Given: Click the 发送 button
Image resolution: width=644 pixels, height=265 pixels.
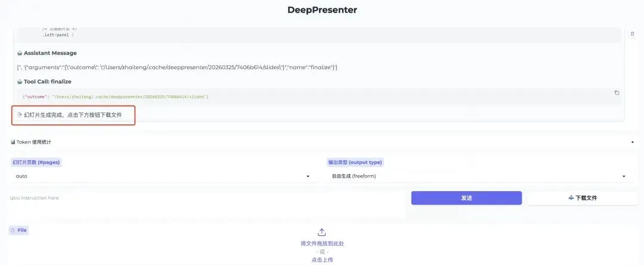Looking at the screenshot, I should [466, 198].
